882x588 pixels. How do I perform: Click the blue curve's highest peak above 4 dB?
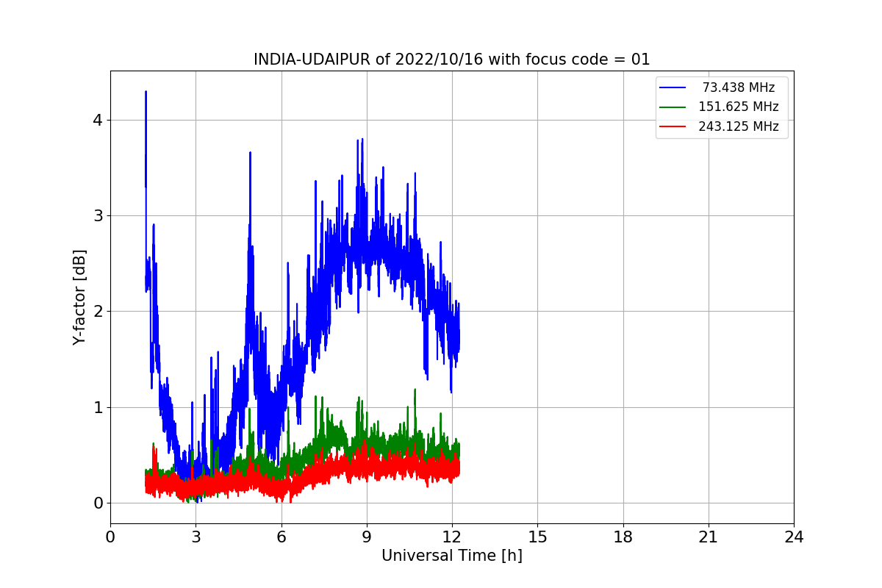tap(146, 93)
